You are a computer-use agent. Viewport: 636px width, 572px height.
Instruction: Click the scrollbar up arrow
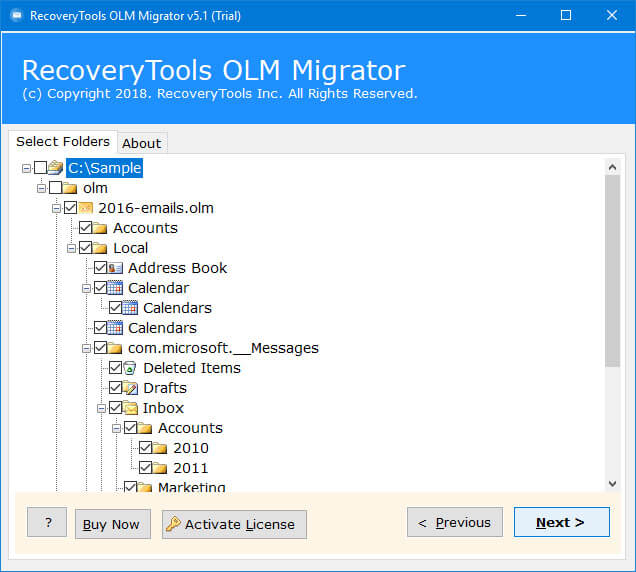point(612,167)
